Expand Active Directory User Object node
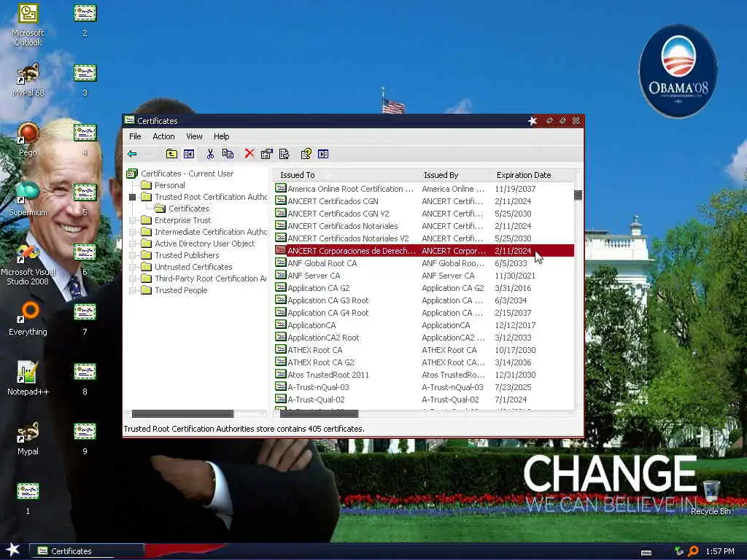Screen dimensions: 747x560 pyautogui.click(x=133, y=244)
